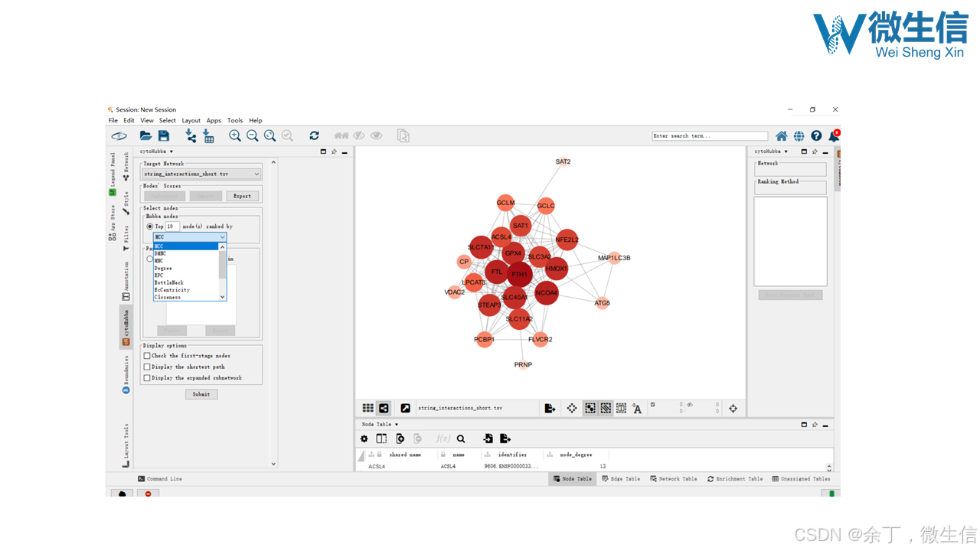Fit the network to the window

[269, 135]
